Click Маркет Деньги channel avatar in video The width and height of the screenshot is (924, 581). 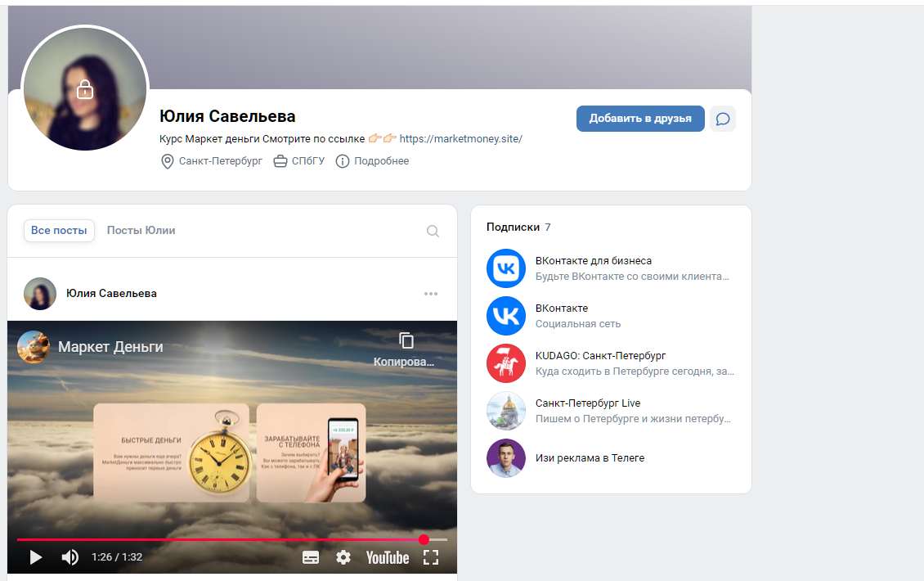(x=33, y=347)
